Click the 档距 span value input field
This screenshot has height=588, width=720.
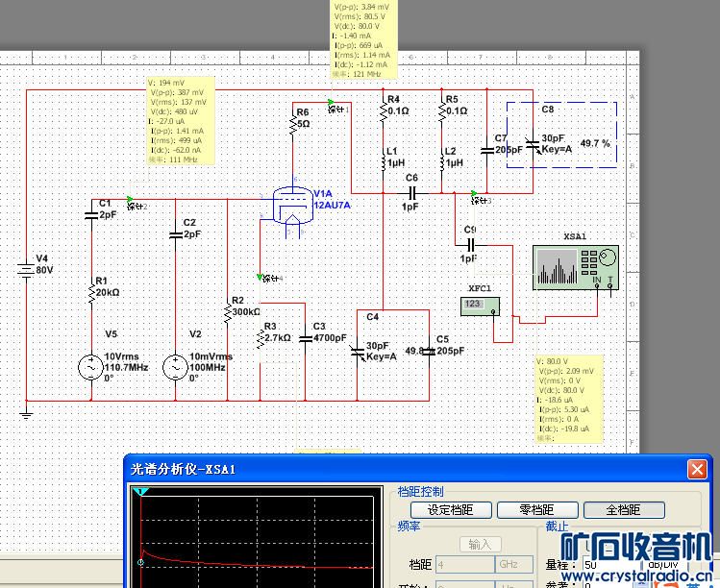[x=464, y=564]
